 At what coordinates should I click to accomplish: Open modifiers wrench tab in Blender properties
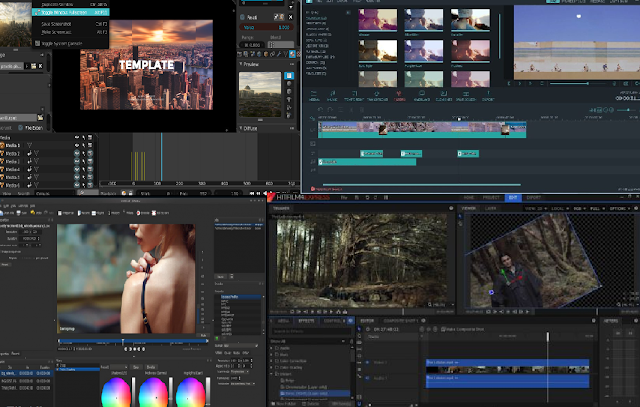click(279, 54)
